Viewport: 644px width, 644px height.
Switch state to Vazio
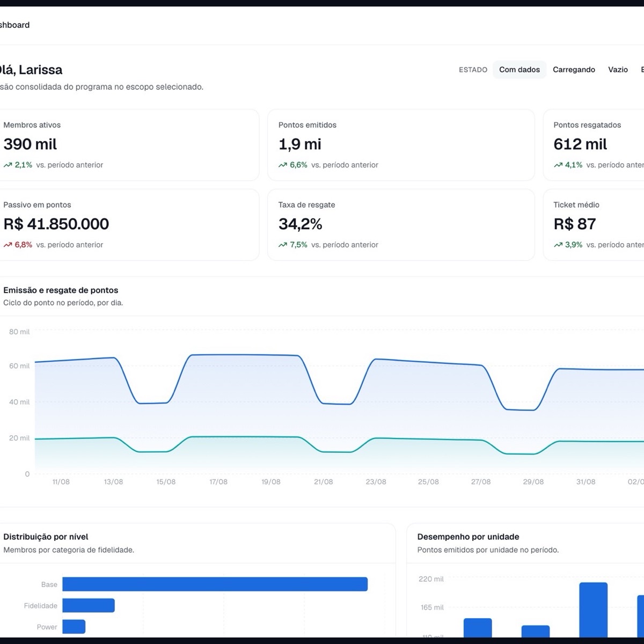point(618,70)
